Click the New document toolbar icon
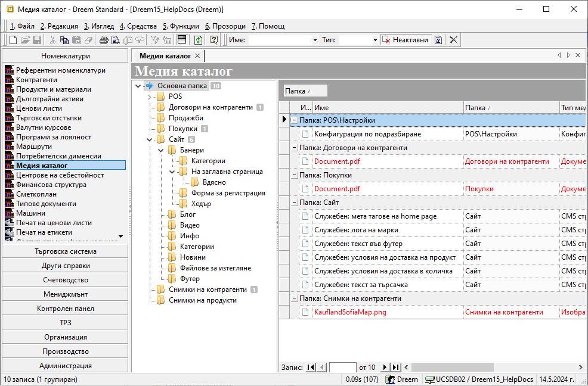 tap(13, 40)
